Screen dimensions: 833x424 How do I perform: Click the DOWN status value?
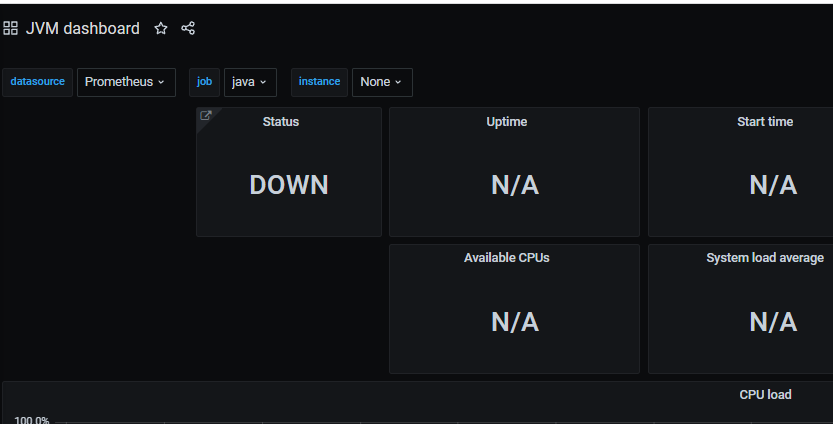click(x=289, y=185)
